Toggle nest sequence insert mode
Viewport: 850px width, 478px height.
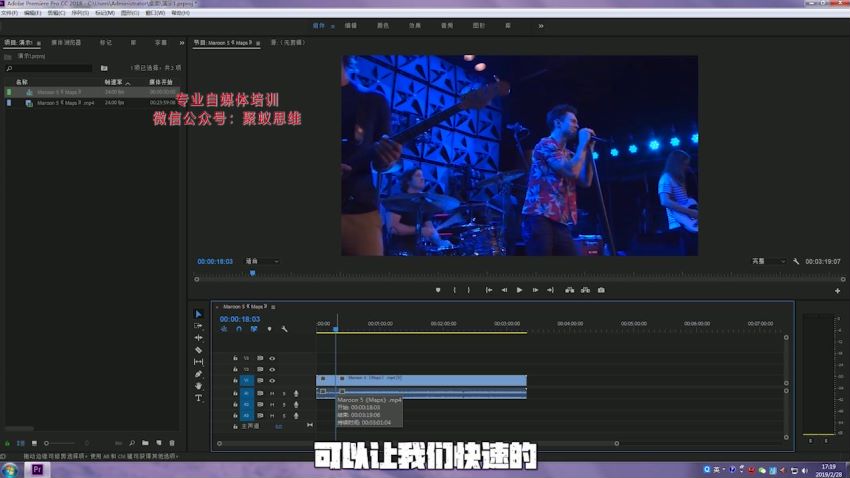point(224,329)
